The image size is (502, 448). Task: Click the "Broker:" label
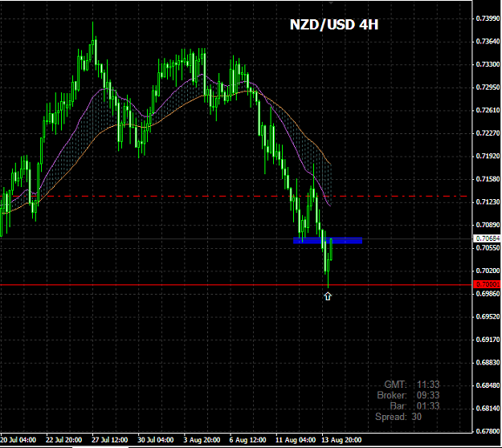[392, 396]
